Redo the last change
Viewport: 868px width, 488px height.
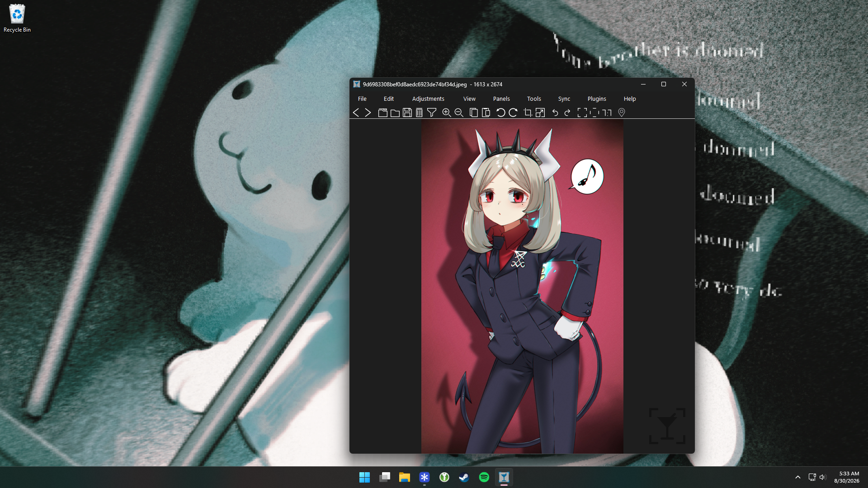coord(567,113)
